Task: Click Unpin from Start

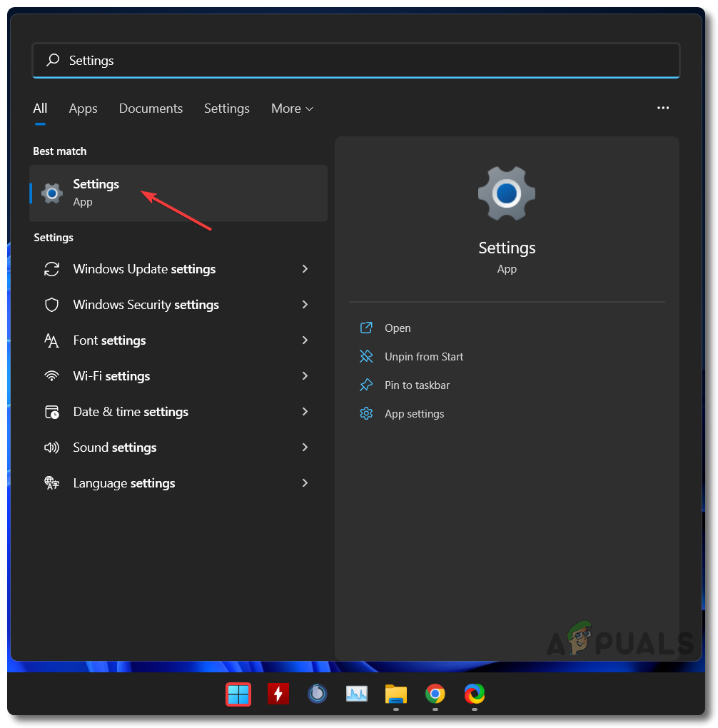Action: click(423, 357)
